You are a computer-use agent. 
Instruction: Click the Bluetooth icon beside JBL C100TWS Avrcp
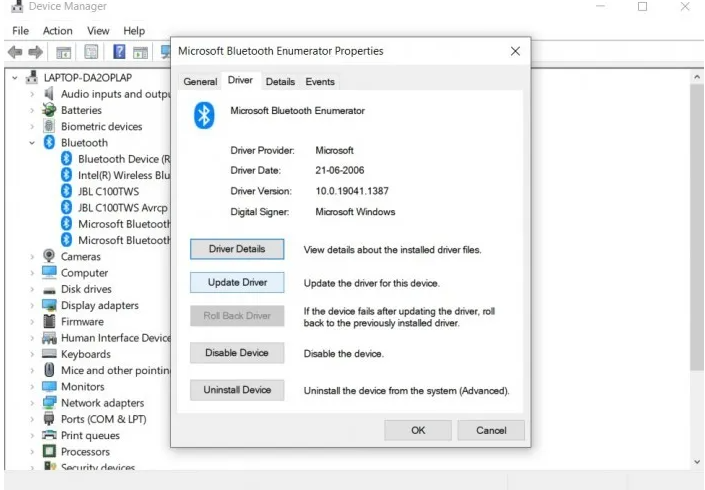[x=67, y=207]
